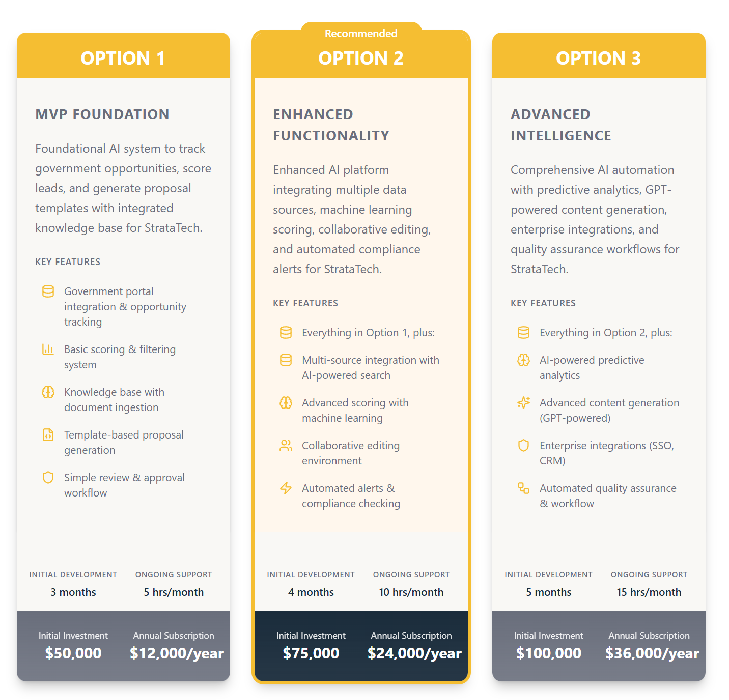The height and width of the screenshot is (700, 729).
Task: Select the Option 3 header
Action: [599, 58]
